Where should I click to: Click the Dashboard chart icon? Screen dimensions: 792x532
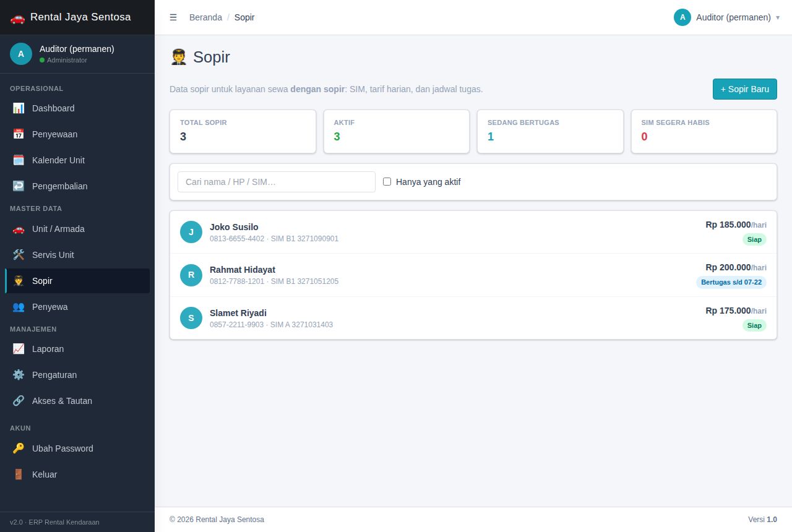pos(19,108)
